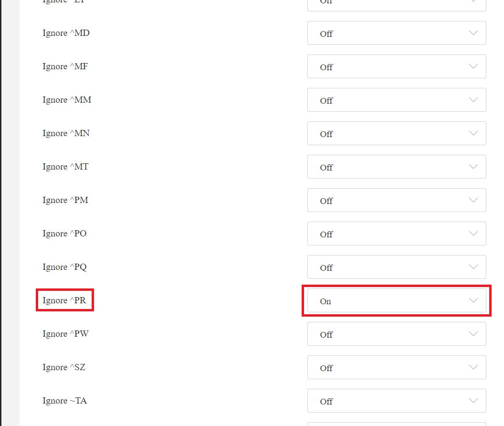Click the On value for Ignore ^PR

(x=325, y=301)
